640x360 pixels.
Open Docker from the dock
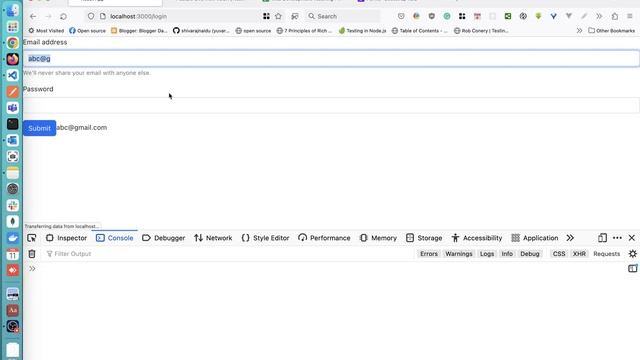click(x=13, y=238)
